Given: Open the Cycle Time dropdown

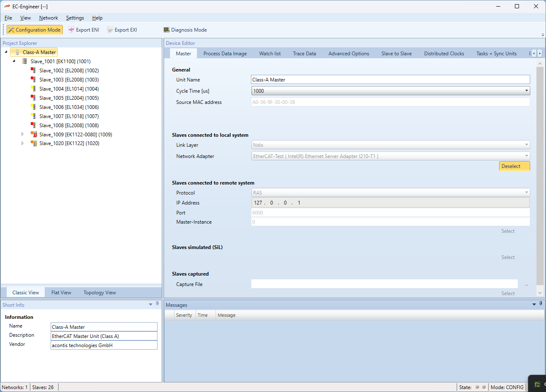Looking at the screenshot, I should [526, 91].
